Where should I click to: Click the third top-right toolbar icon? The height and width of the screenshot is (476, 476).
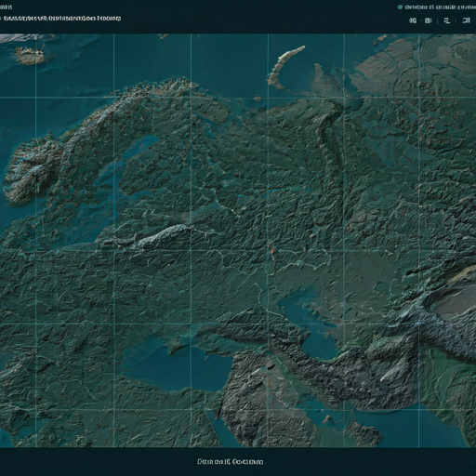point(446,20)
